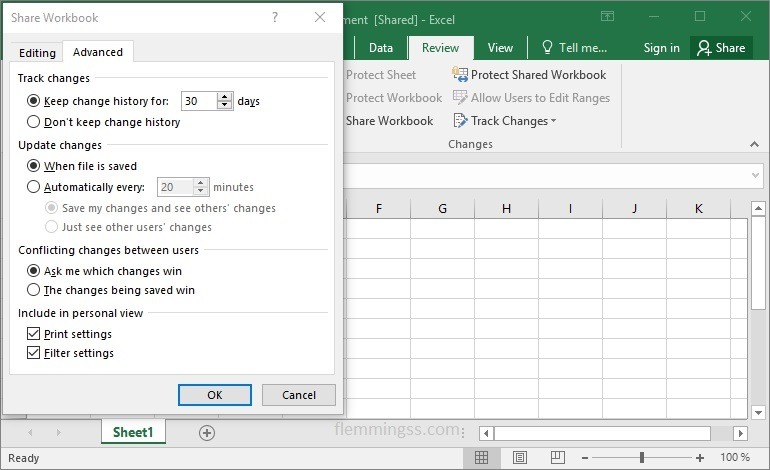This screenshot has width=770, height=470.
Task: Switch to Page Break Preview icon
Action: pos(558,458)
